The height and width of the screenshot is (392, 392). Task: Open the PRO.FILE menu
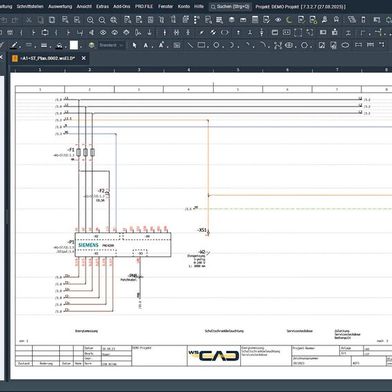coord(144,6)
